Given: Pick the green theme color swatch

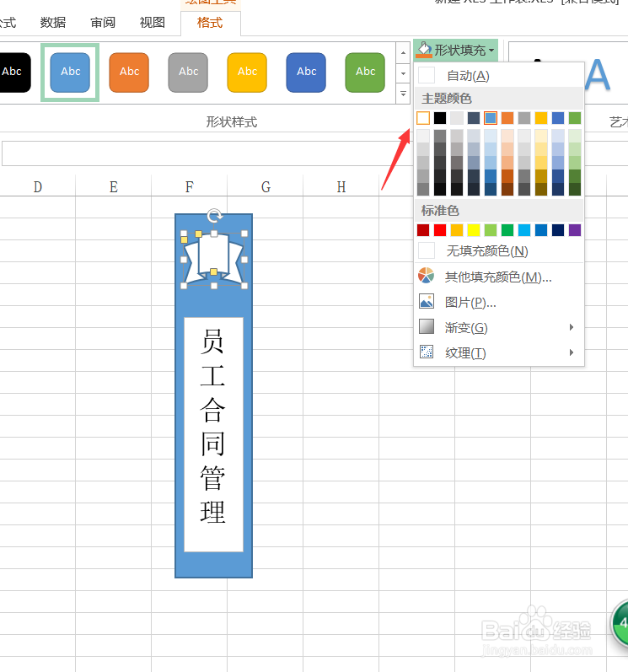Looking at the screenshot, I should 575,118.
